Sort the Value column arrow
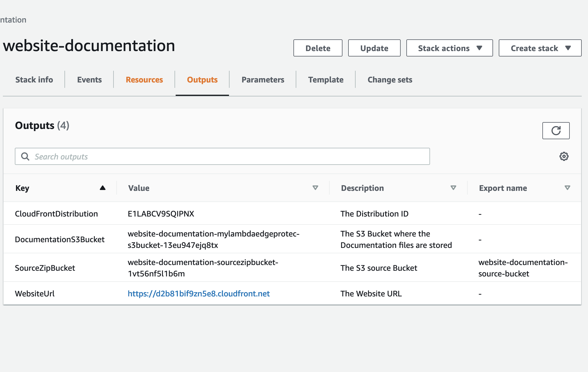 (x=315, y=188)
